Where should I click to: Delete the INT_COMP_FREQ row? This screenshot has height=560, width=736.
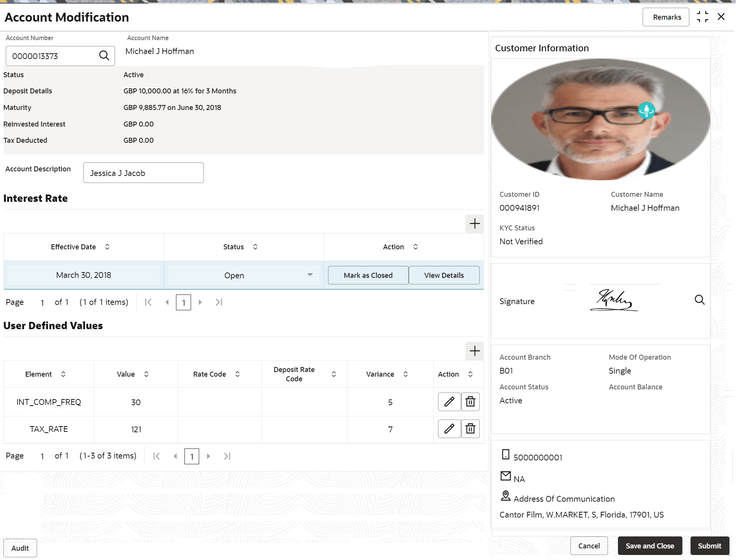(x=470, y=402)
